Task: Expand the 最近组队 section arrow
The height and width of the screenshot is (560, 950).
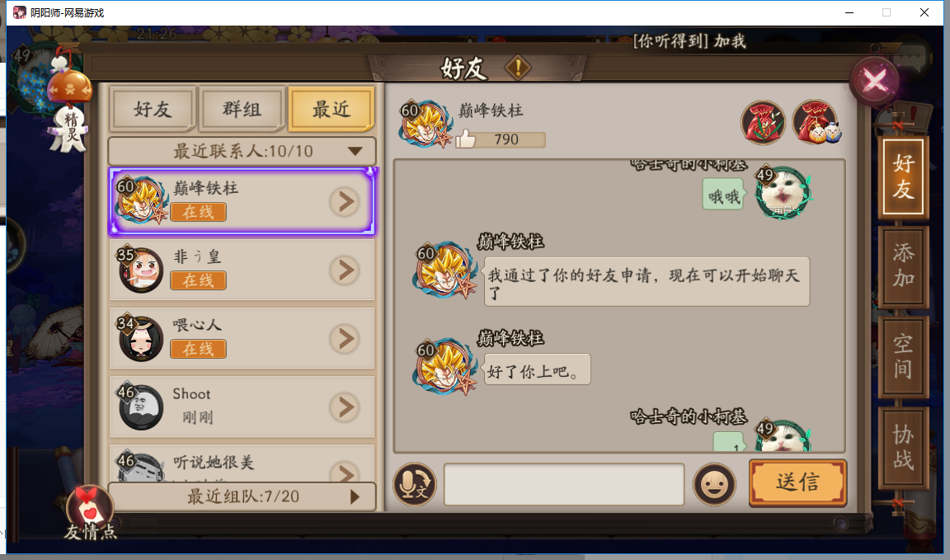Action: tap(355, 497)
